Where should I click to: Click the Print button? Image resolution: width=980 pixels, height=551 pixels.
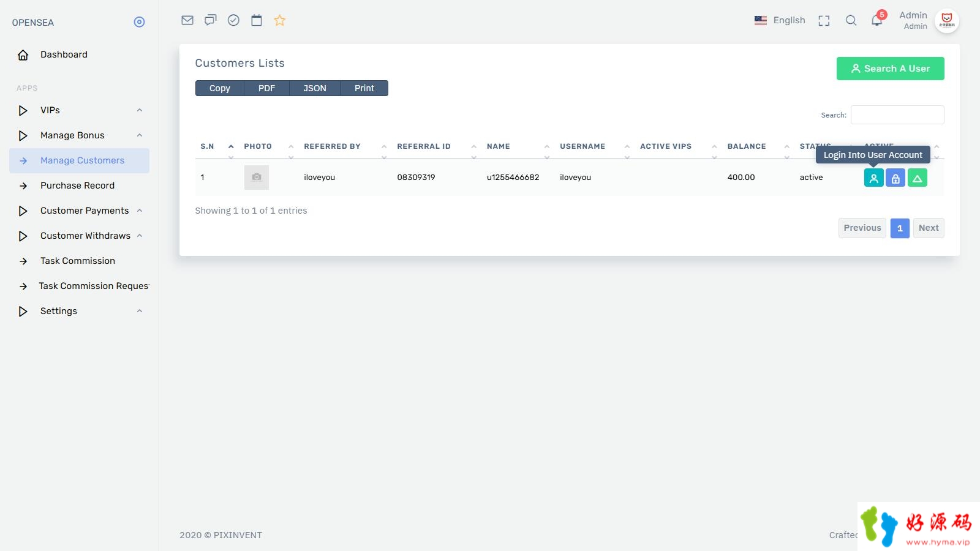click(364, 88)
